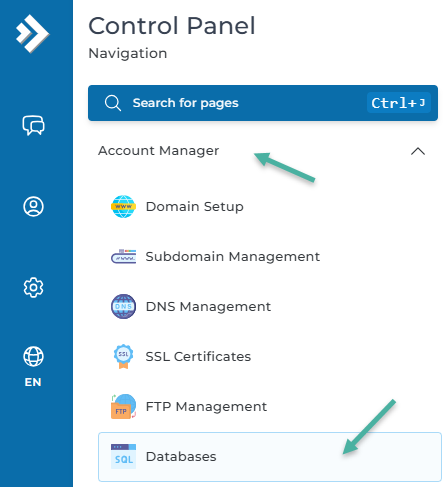Click the www globe Domain Setup icon
Viewport: 447px width, 487px height.
123,207
